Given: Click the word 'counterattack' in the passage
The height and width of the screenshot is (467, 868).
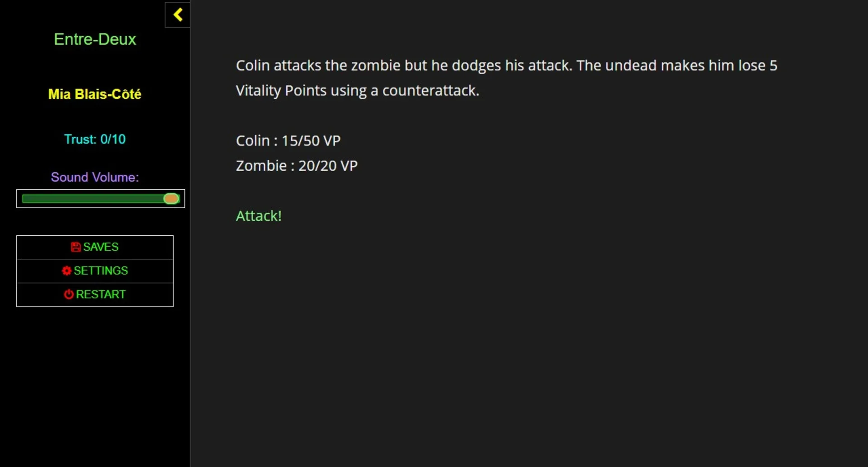Looking at the screenshot, I should click(x=429, y=91).
